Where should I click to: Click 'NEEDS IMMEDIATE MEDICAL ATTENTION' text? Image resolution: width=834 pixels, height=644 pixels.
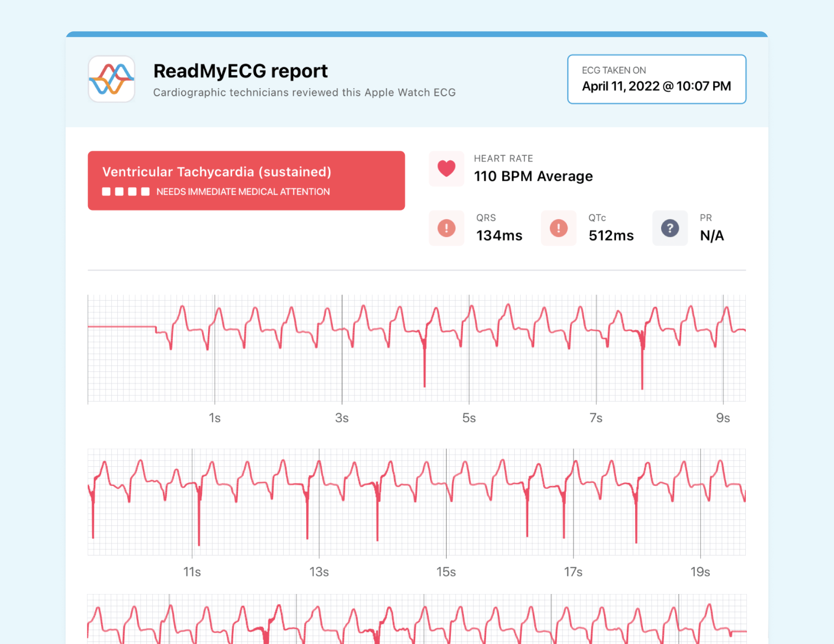coord(243,192)
